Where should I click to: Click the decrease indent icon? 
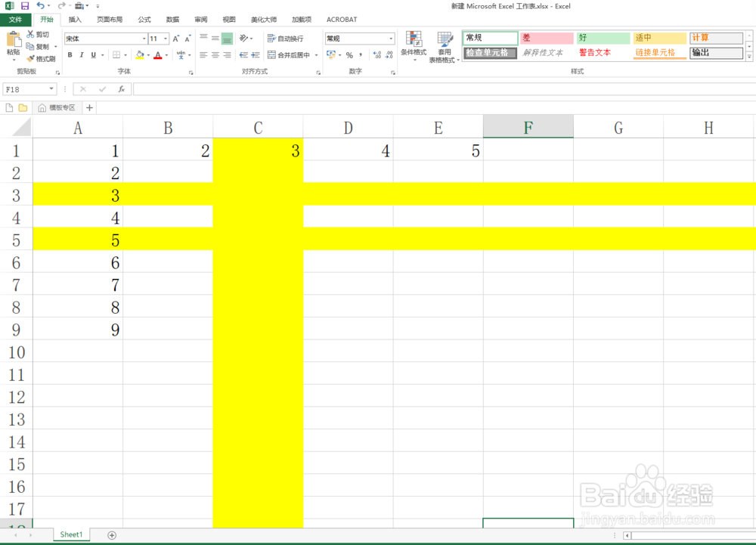(243, 55)
